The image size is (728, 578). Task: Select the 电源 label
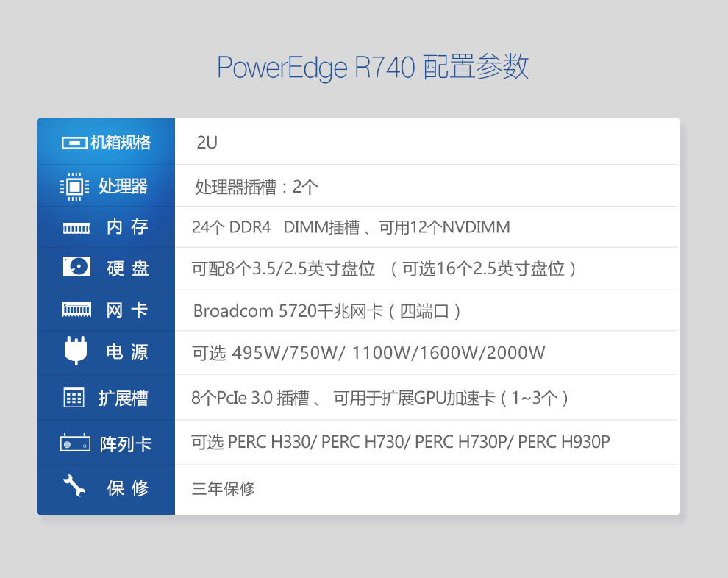click(127, 352)
